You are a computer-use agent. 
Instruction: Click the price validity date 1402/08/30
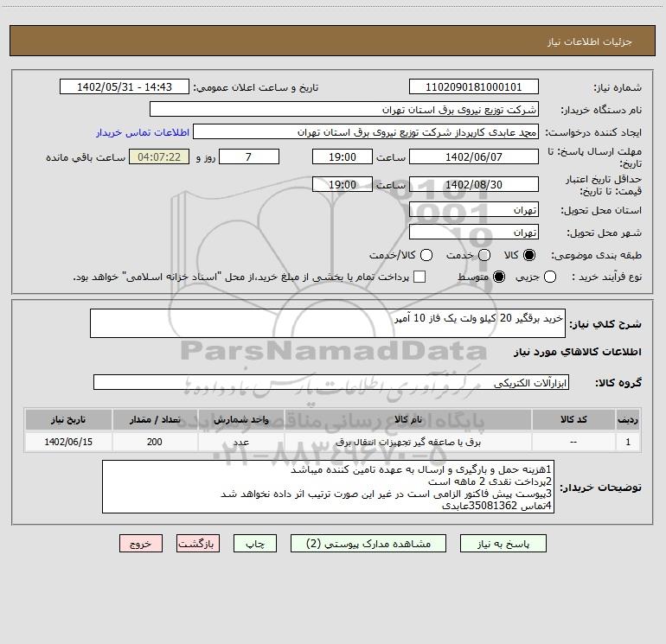474,184
